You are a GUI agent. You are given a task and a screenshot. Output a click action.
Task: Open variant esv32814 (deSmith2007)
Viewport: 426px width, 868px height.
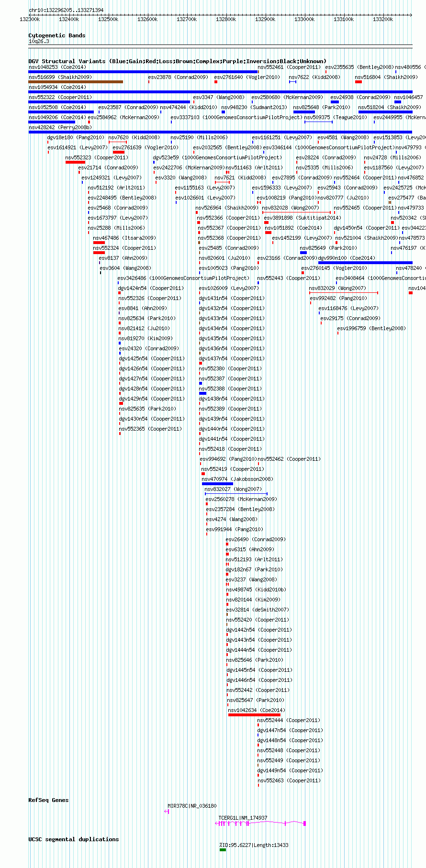click(258, 610)
